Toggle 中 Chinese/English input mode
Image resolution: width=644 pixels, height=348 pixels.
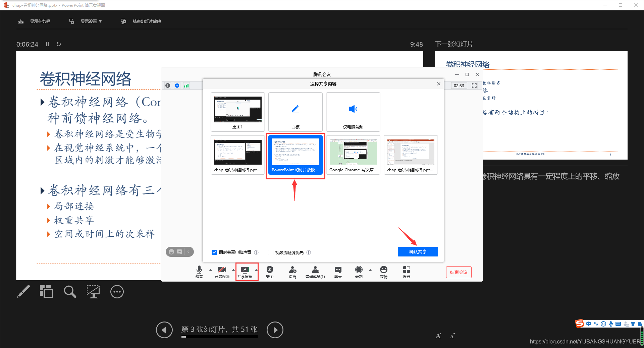(589, 324)
